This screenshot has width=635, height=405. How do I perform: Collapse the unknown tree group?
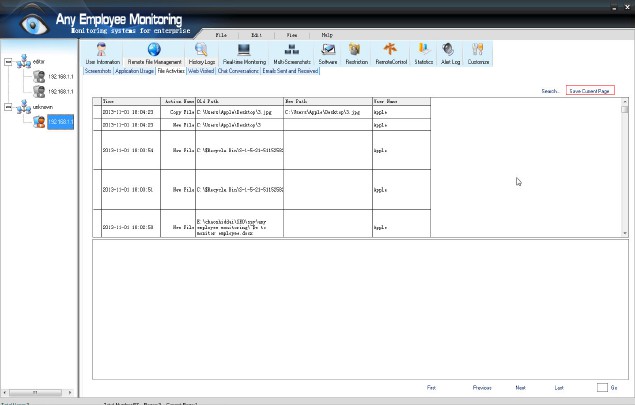(8, 107)
